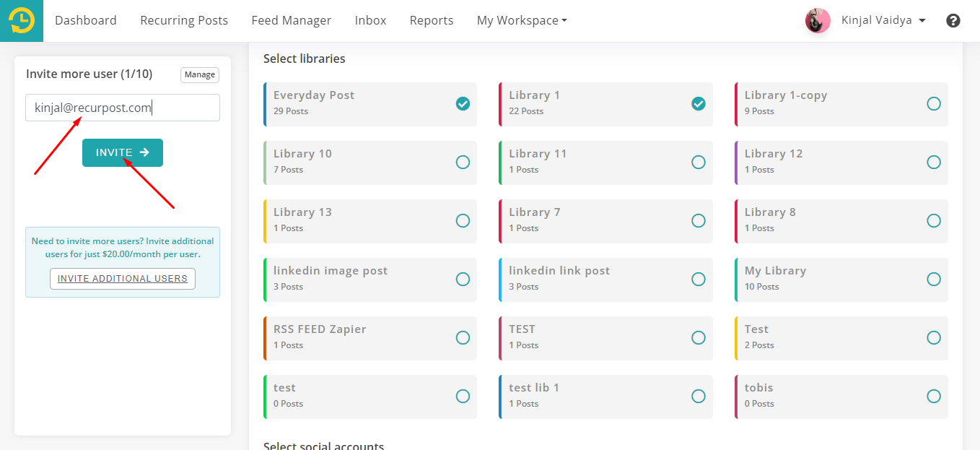
Task: Click the 'Library 1-copy' library name
Action: tap(786, 95)
